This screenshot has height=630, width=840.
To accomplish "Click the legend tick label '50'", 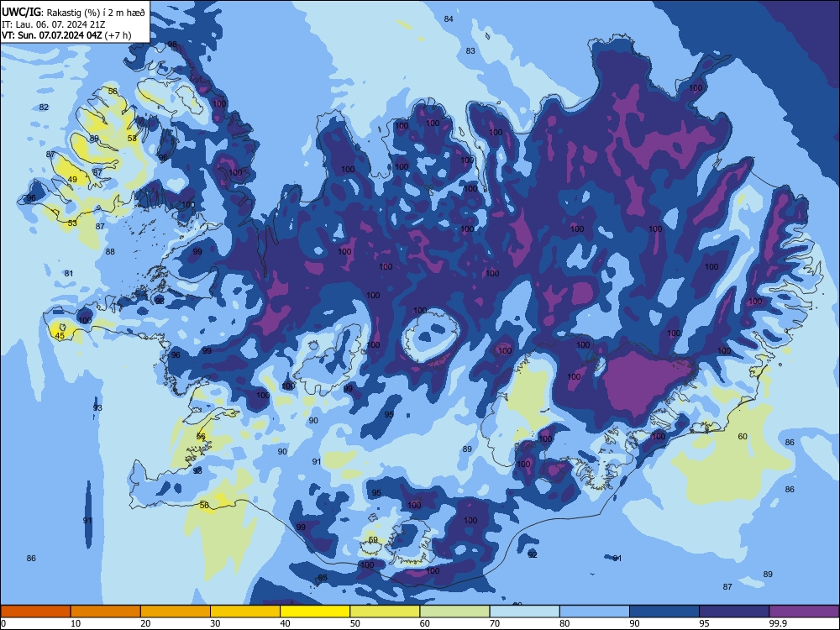I will click(x=355, y=623).
